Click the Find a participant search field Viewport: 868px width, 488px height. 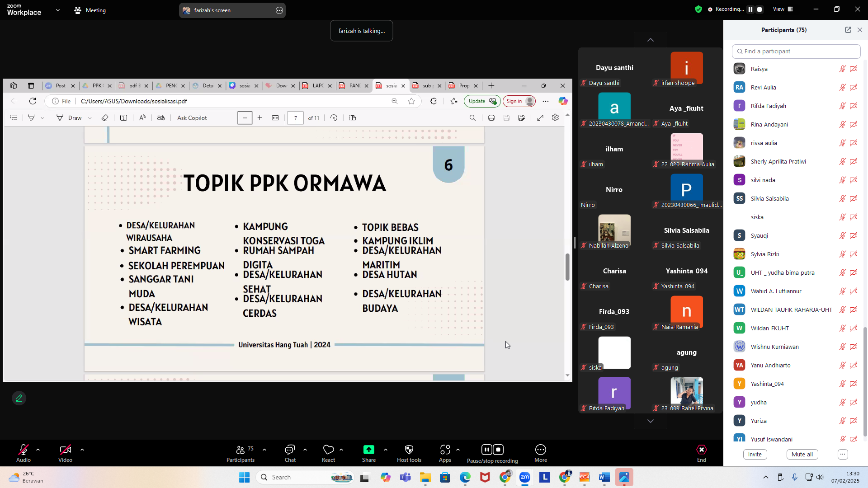click(x=796, y=51)
